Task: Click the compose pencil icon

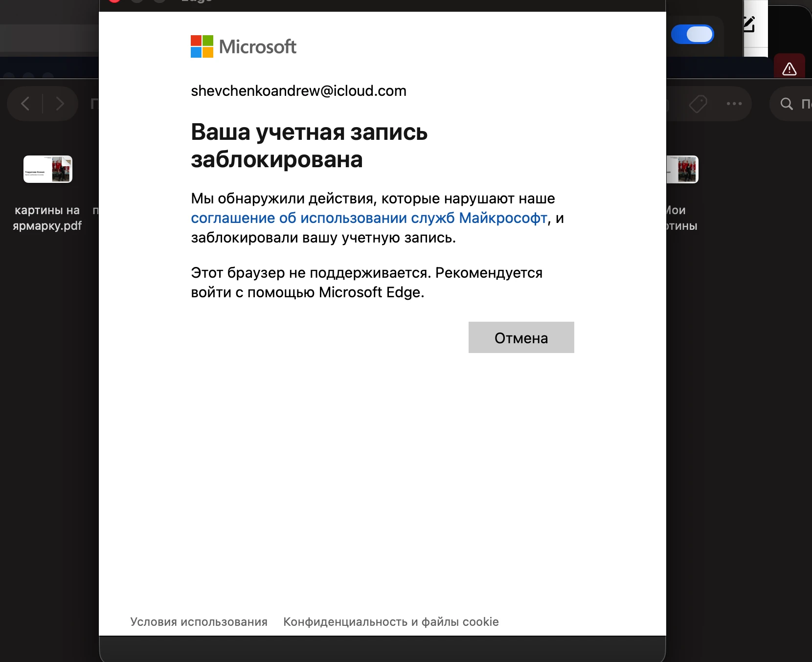Action: click(748, 24)
